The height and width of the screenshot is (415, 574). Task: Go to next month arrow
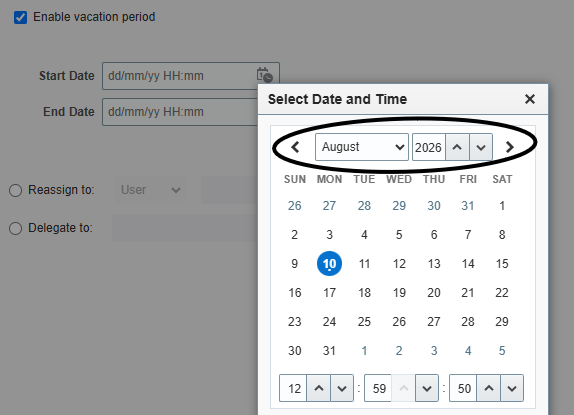tap(509, 147)
